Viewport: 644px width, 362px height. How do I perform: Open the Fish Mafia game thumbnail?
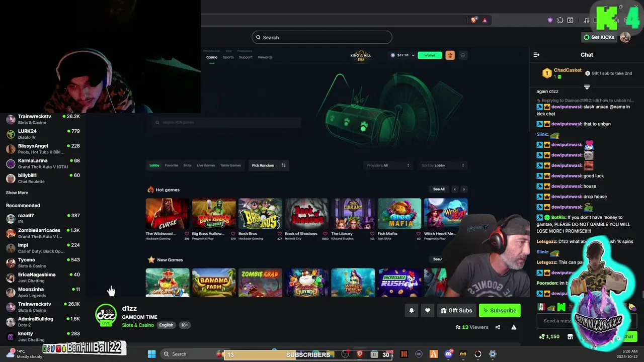click(x=399, y=214)
